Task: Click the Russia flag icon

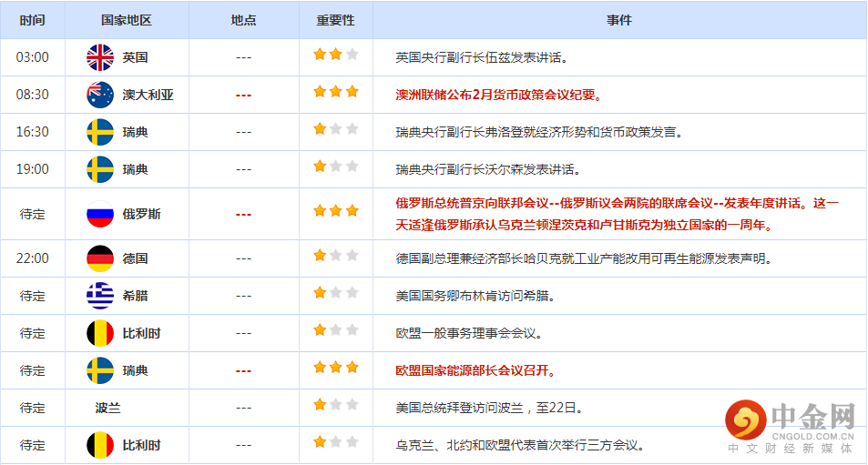Action: click(x=99, y=214)
